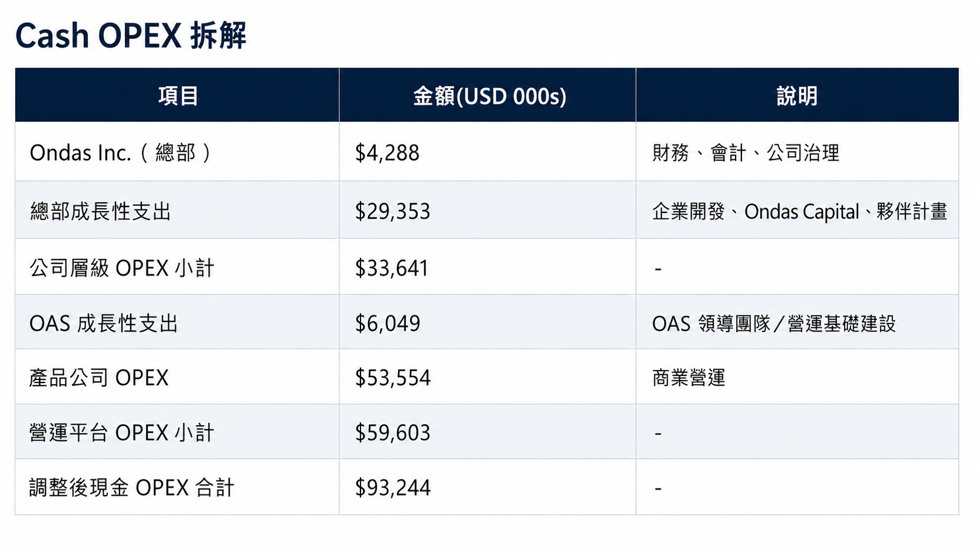
Task: Click the $93,244 total amount
Action: click(x=393, y=487)
